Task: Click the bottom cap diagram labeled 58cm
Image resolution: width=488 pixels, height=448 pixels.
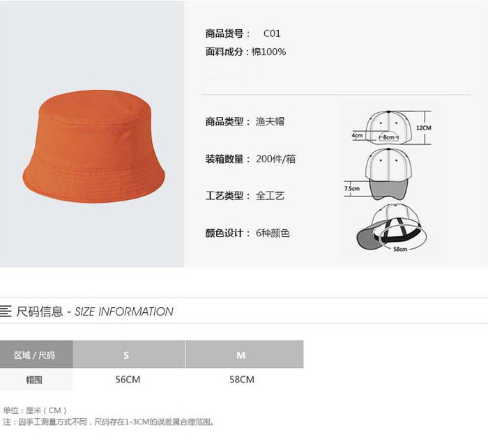Action: pos(392,228)
